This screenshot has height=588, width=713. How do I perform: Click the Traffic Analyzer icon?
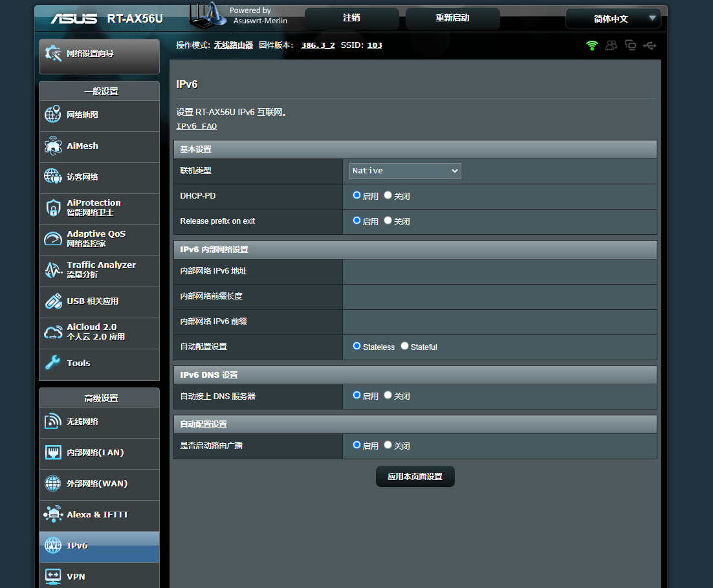click(53, 270)
